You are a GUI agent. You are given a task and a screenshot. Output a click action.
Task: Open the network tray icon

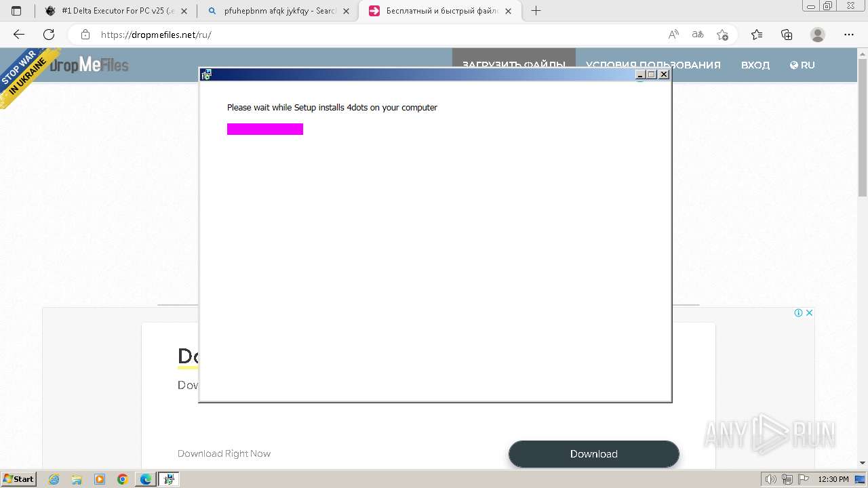tap(787, 479)
